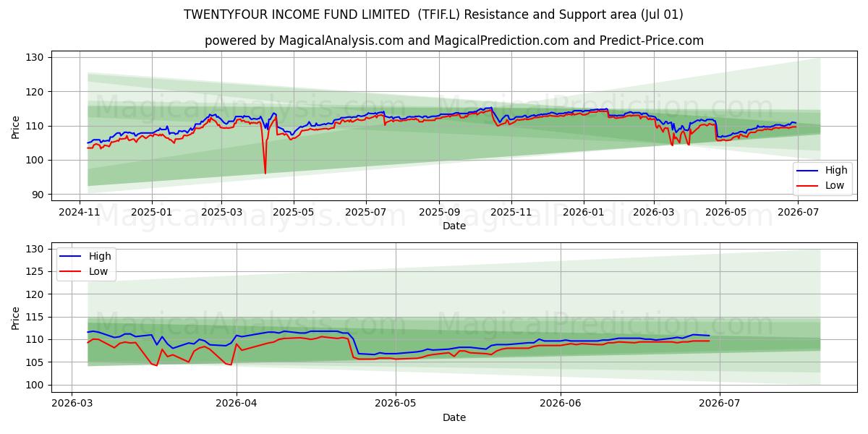The height and width of the screenshot is (434, 868).
Task: Click the '2026-07' tick label in top chart
Action: 798,212
